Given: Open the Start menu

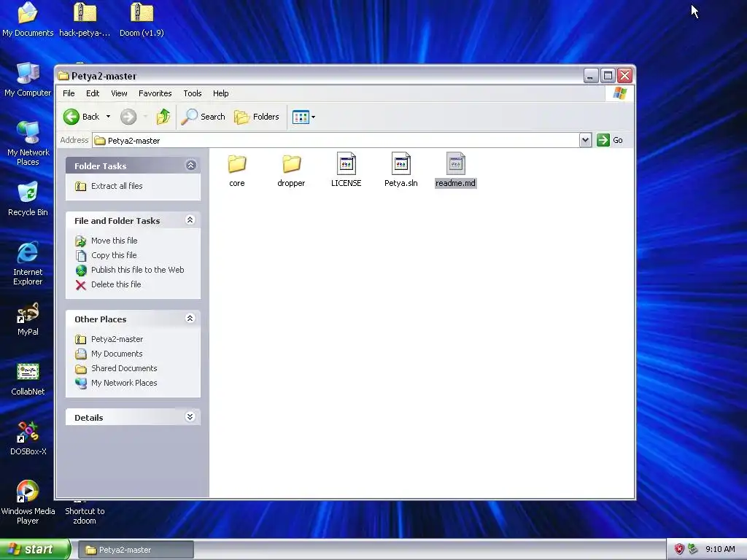Looking at the screenshot, I should (x=35, y=550).
